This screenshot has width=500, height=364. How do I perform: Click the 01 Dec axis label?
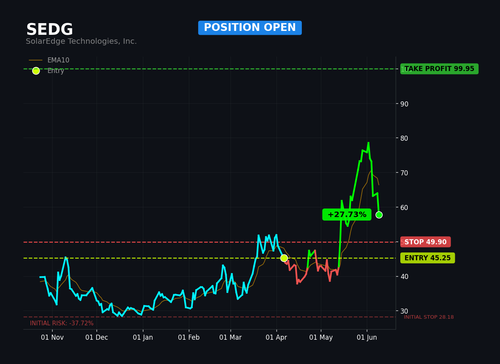coord(96,337)
